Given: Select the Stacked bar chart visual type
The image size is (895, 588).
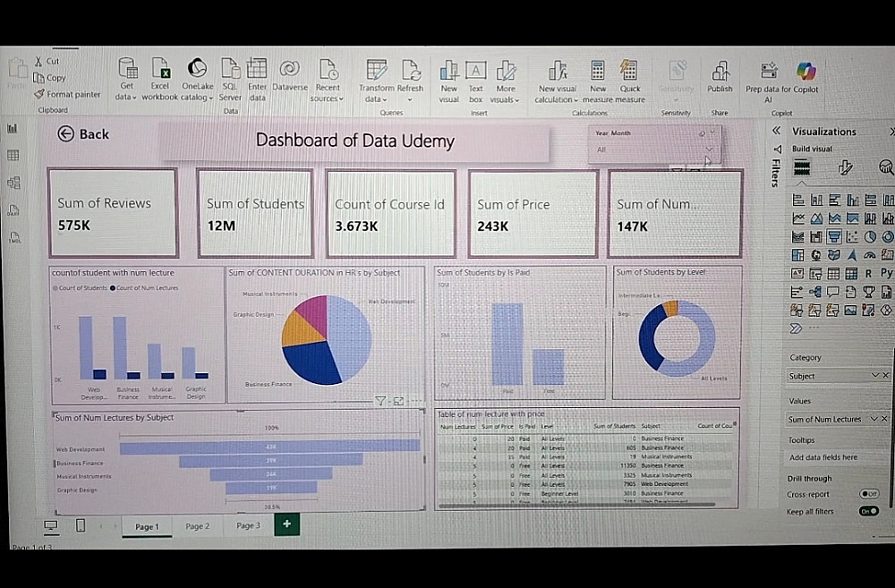Looking at the screenshot, I should 798,200.
